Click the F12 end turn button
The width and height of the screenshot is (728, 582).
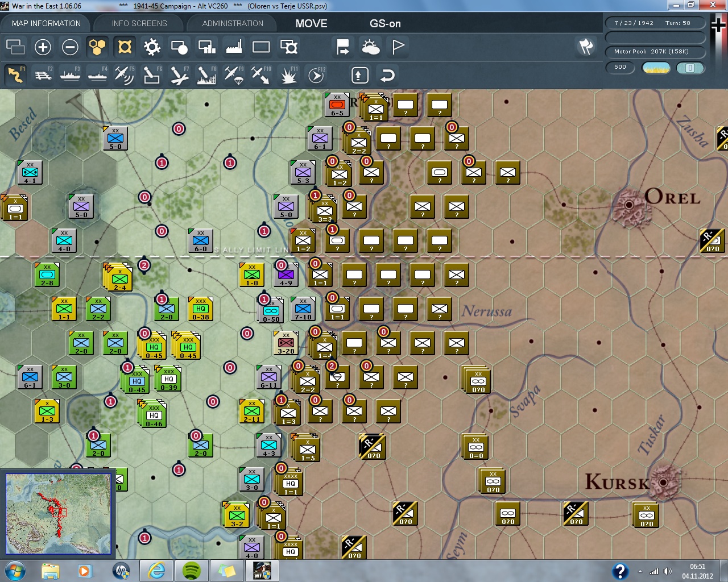coord(316,74)
